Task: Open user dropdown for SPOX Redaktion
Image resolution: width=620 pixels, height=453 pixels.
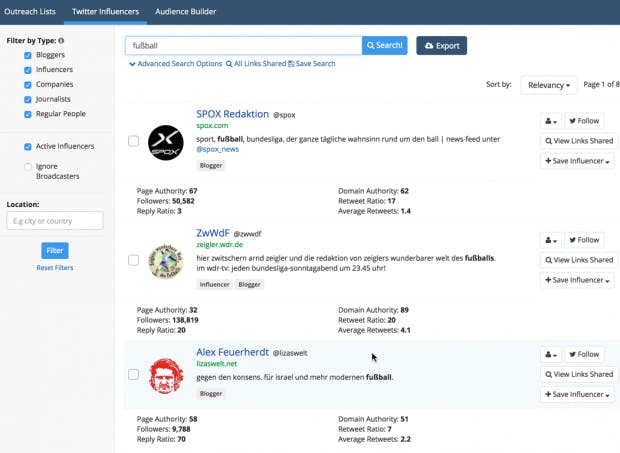Action: click(551, 121)
